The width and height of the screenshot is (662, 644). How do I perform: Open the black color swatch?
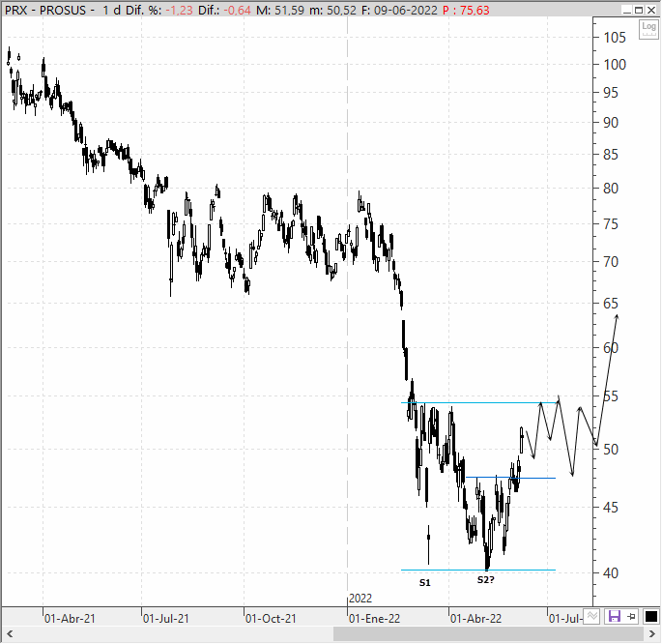(650, 617)
